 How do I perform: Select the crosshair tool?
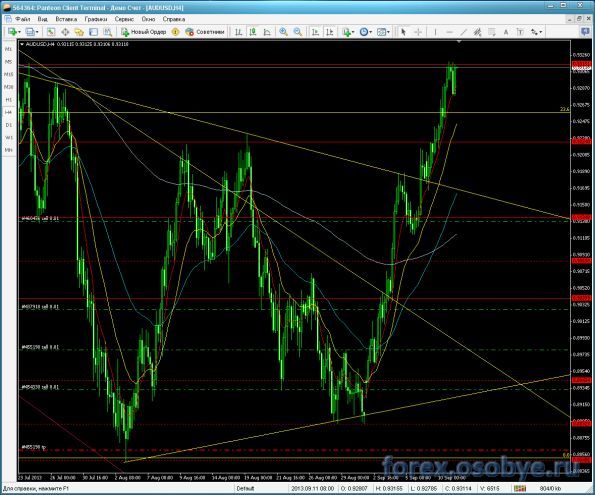tap(418, 32)
